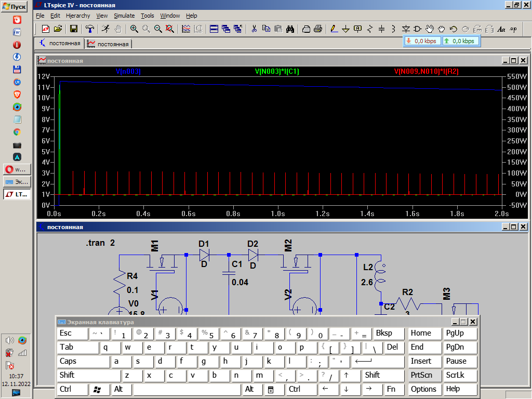532x399 pixels.
Task: Click the V(n003) trace label
Action: tap(128, 71)
